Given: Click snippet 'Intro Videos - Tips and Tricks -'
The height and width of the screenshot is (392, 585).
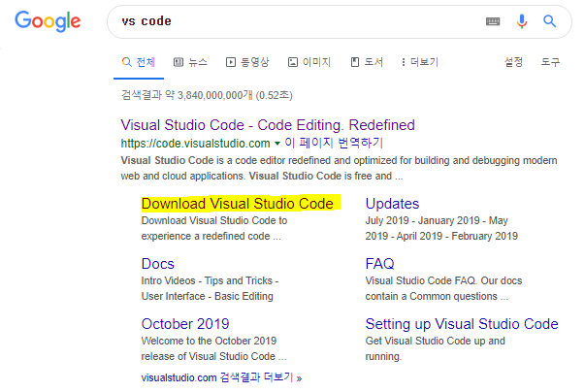Looking at the screenshot, I should click(x=210, y=280).
